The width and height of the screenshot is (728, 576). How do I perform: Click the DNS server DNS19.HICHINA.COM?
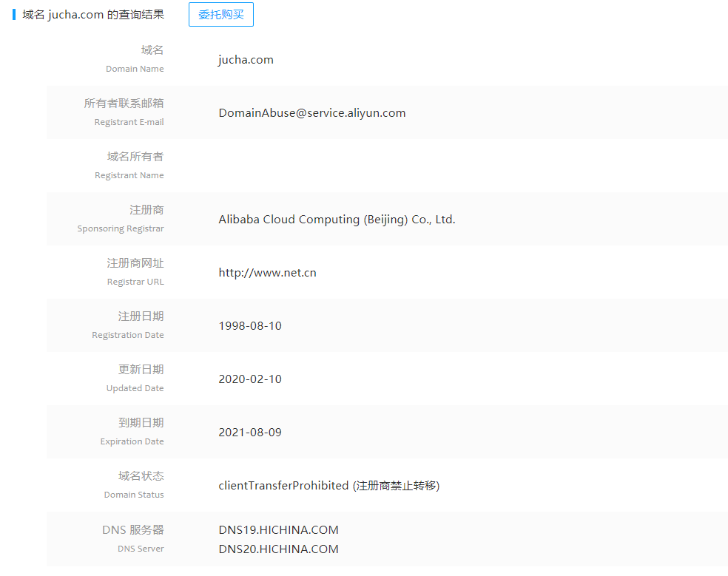coord(278,529)
